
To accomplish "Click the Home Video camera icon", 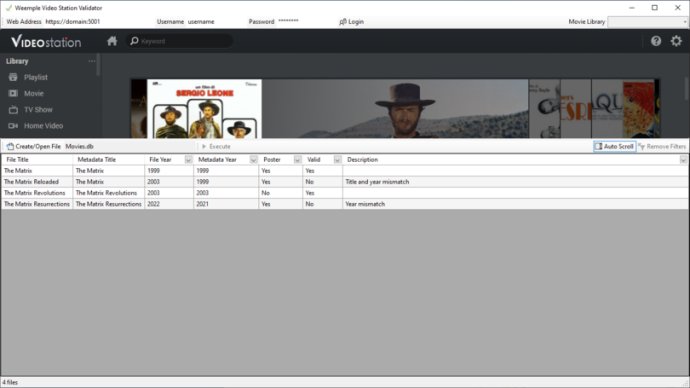I will tap(13, 125).
